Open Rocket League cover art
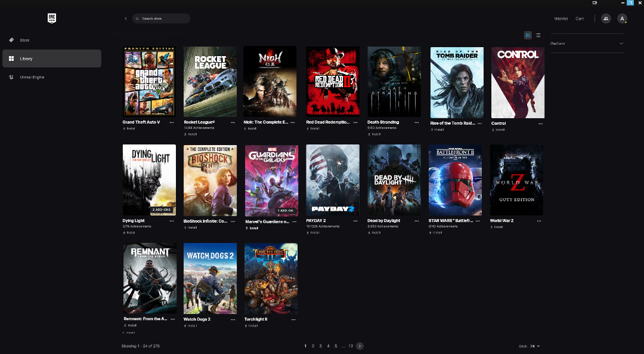Viewport: 644px width, 354px height. pyautogui.click(x=210, y=81)
